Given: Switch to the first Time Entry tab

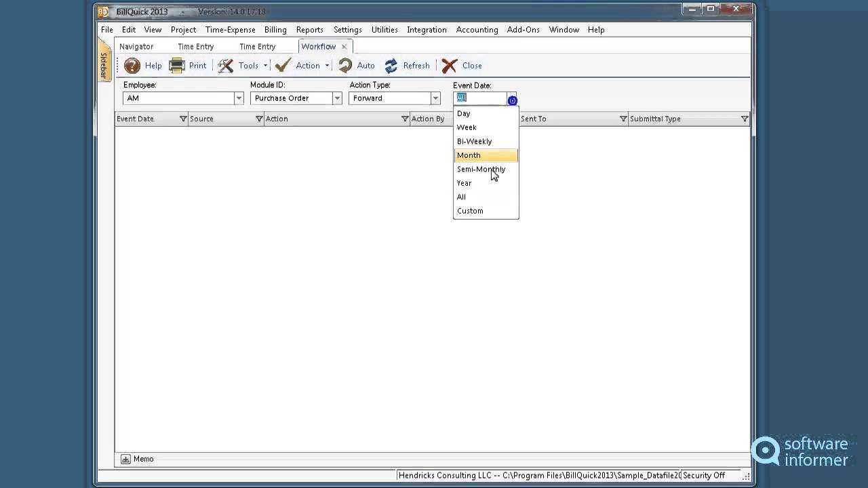Looking at the screenshot, I should [196, 46].
